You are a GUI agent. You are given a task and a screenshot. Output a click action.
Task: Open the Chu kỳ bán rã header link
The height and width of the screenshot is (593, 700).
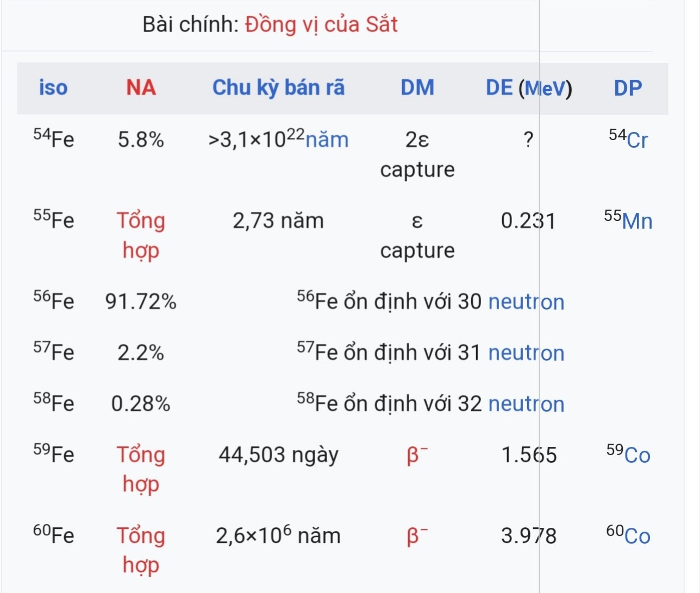(x=278, y=88)
